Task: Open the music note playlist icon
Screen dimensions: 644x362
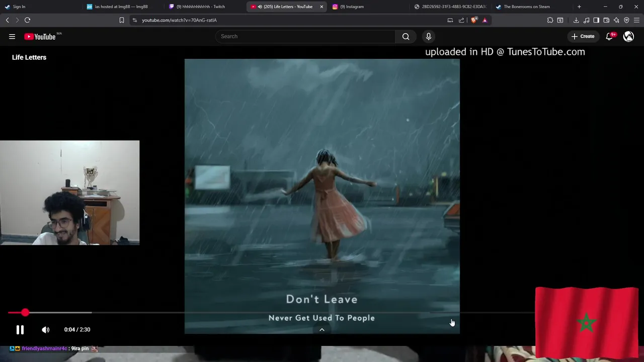Action: [x=586, y=20]
